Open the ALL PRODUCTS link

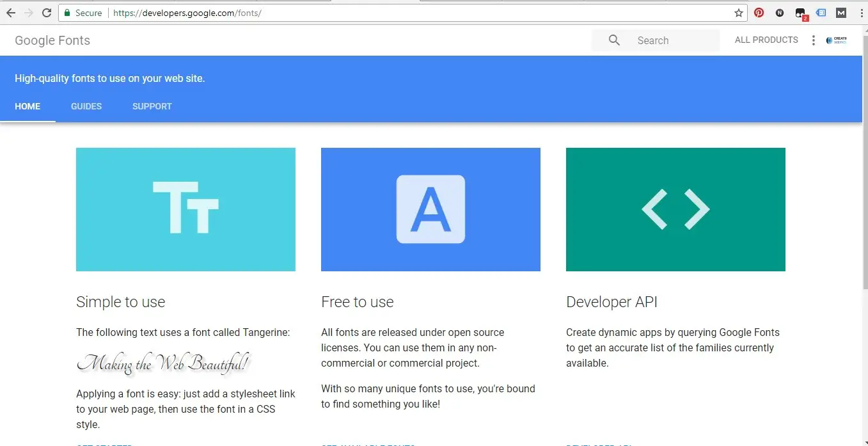click(x=766, y=40)
